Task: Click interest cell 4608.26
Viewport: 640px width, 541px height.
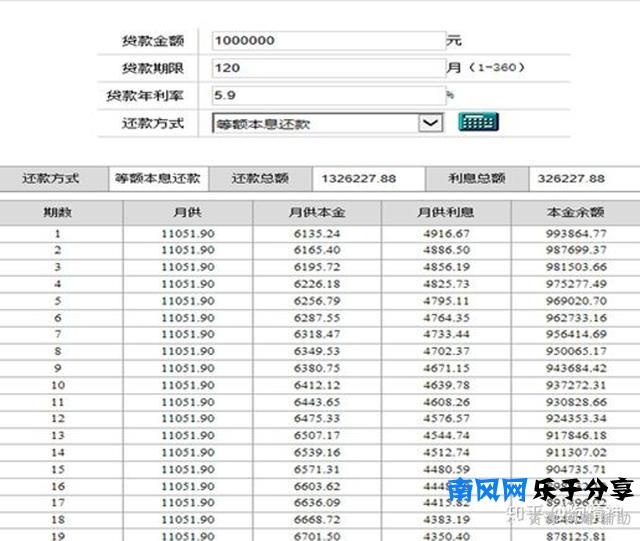Action: tap(446, 402)
